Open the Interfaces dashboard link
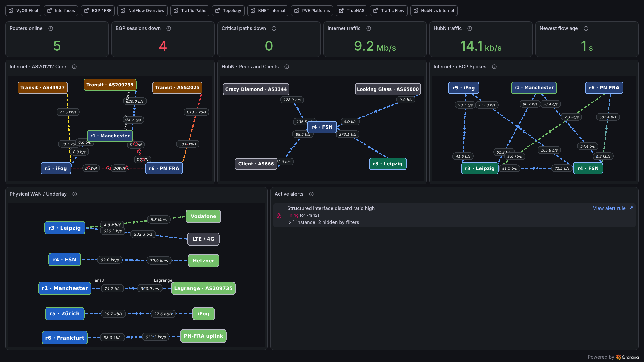Viewport: 644px width, 362px height. click(61, 11)
